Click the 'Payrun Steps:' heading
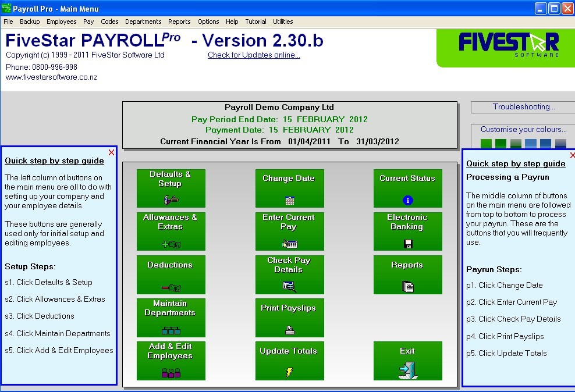Viewport: 575px width, 392px height. point(494,270)
